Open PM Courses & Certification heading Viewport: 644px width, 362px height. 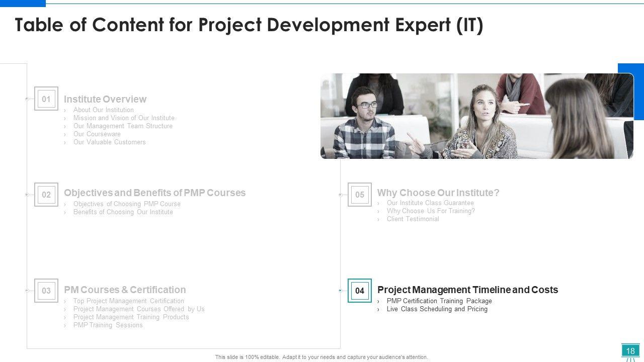pyautogui.click(x=125, y=290)
